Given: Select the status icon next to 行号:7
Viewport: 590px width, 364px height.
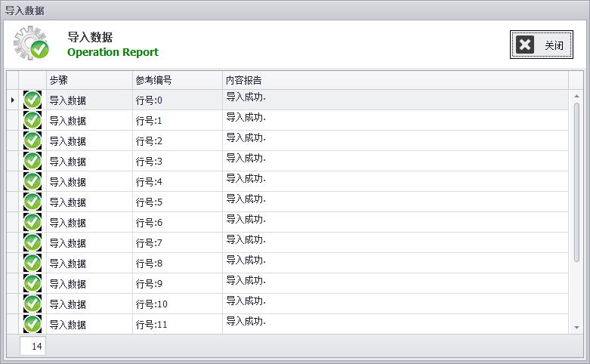Looking at the screenshot, I should tap(32, 242).
